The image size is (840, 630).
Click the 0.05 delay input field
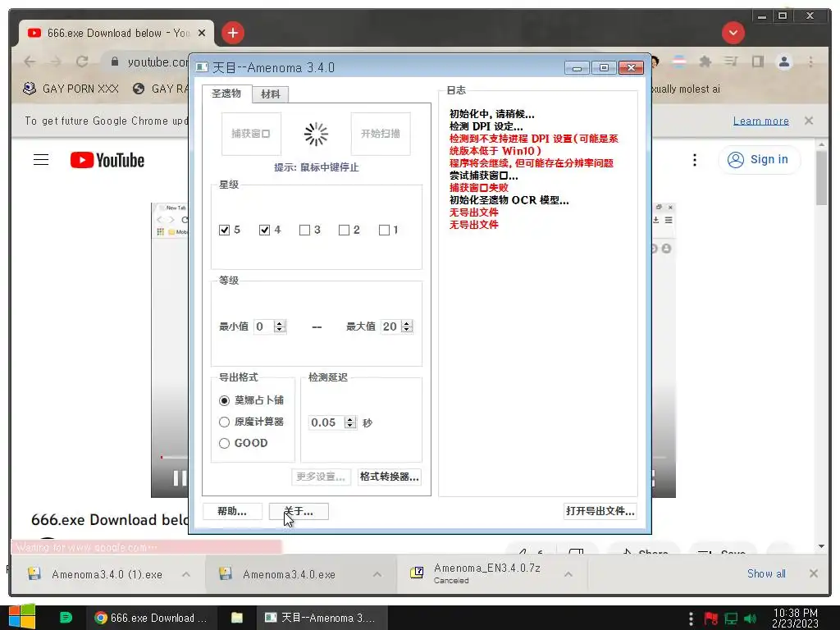point(326,422)
